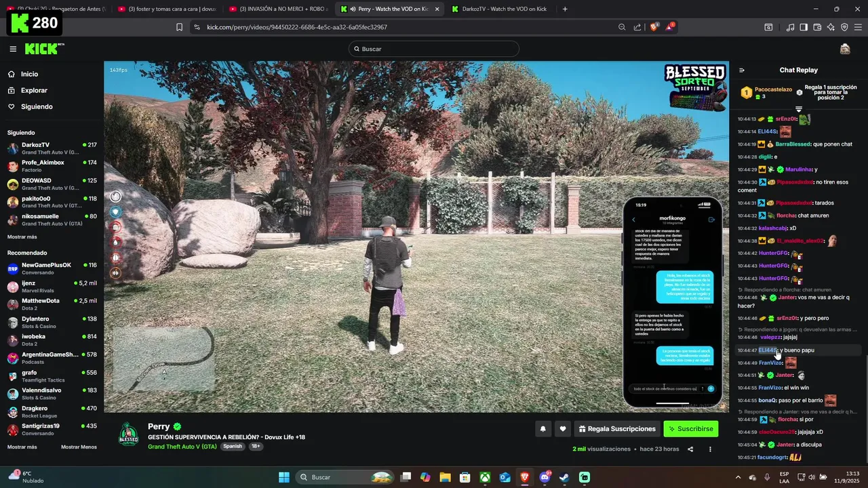Open File Explorer from taskbar

click(445, 477)
